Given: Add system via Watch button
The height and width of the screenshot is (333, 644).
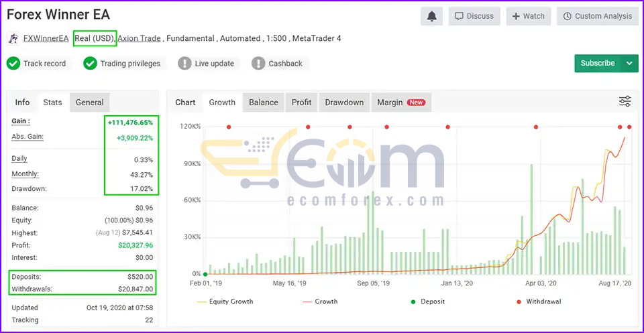Looking at the screenshot, I should 529,16.
